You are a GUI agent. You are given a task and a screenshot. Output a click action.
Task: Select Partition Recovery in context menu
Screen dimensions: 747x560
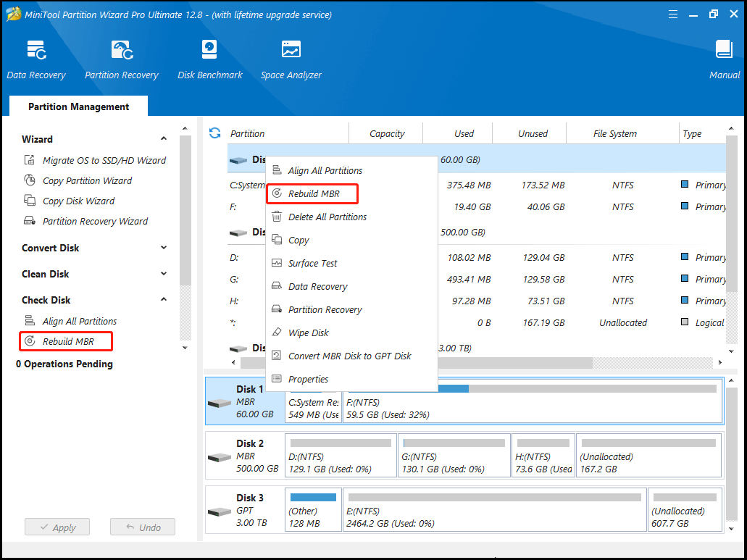point(351,309)
